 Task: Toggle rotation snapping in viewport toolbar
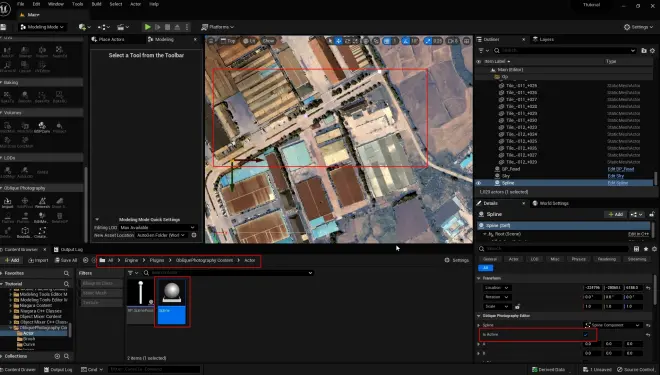[x=406, y=41]
